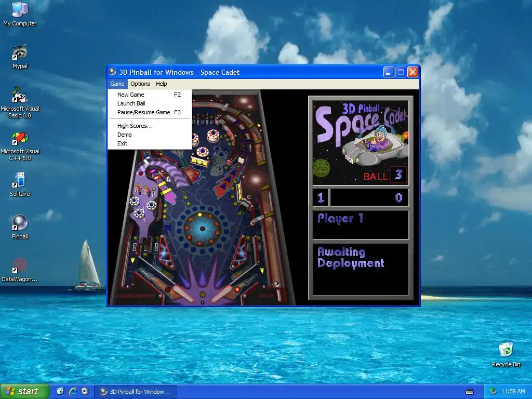Select the Pinball desktop shortcut
This screenshot has height=399, width=532.
coord(20,227)
